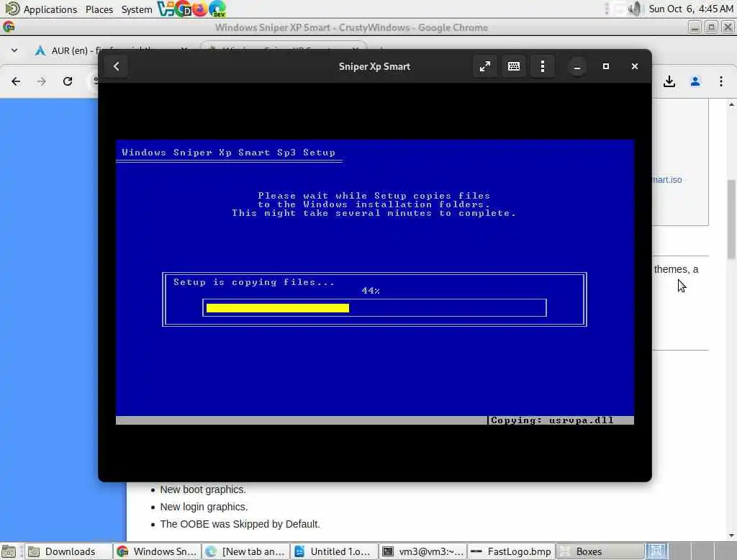Launch VS Code from top panel
This screenshot has width=737, height=560.
click(166, 9)
